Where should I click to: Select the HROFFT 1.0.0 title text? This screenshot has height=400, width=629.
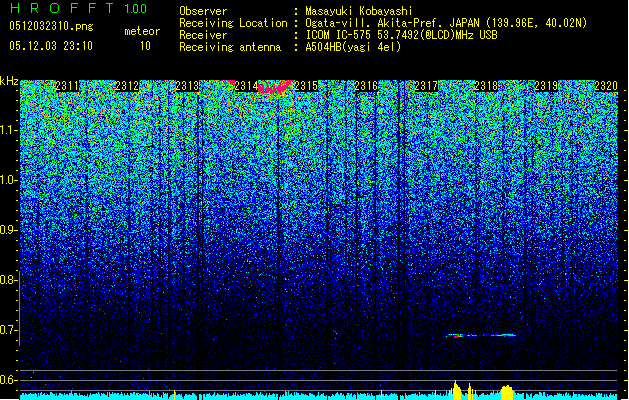[79, 8]
